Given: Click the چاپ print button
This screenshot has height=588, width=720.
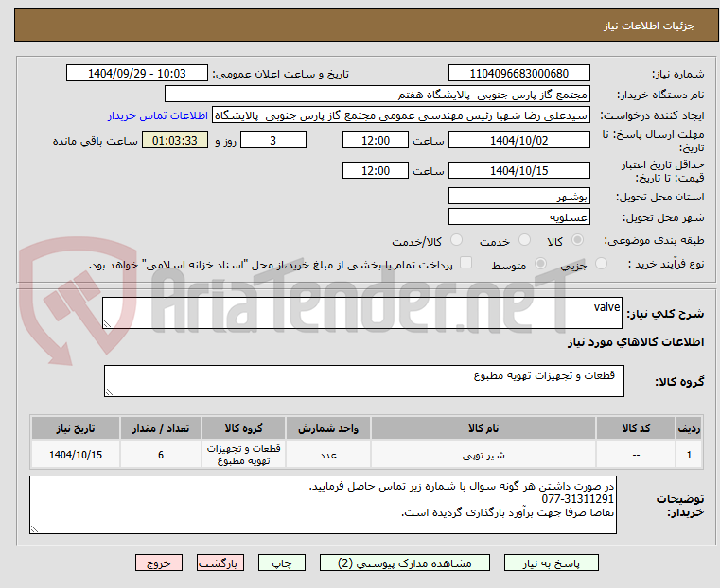Looking at the screenshot, I should coord(282,562).
